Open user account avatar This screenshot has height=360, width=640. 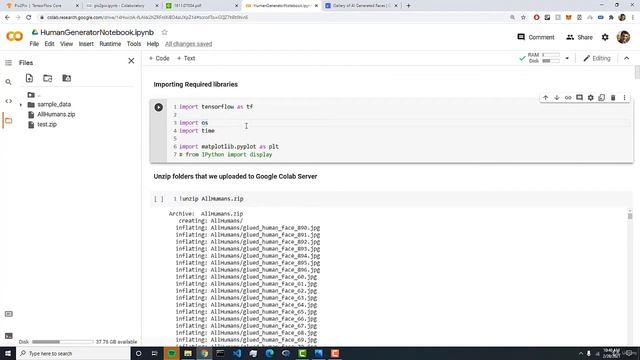click(623, 37)
